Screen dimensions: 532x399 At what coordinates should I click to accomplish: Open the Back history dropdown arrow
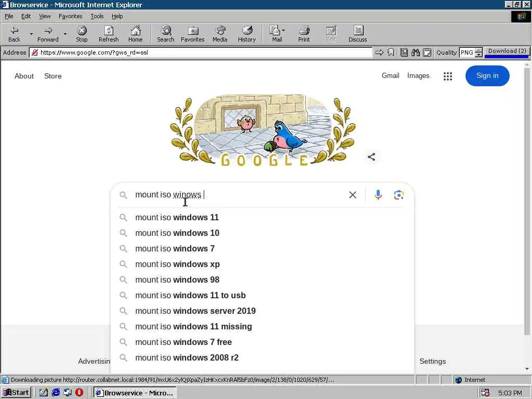[31, 34]
